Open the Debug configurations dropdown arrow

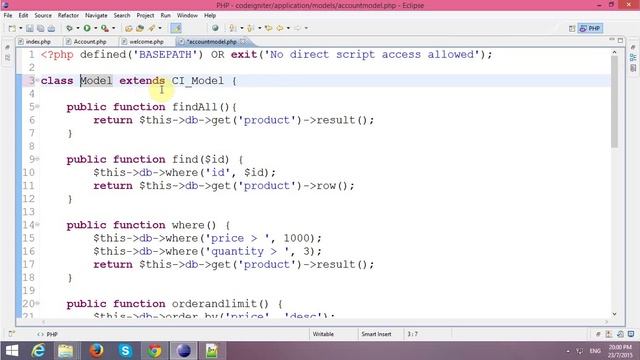[x=78, y=28]
